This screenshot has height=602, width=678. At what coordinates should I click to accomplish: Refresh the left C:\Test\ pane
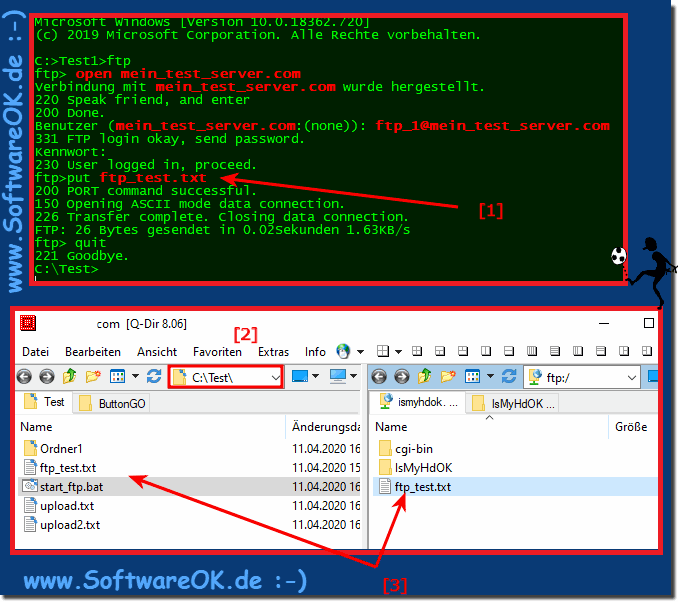click(154, 376)
